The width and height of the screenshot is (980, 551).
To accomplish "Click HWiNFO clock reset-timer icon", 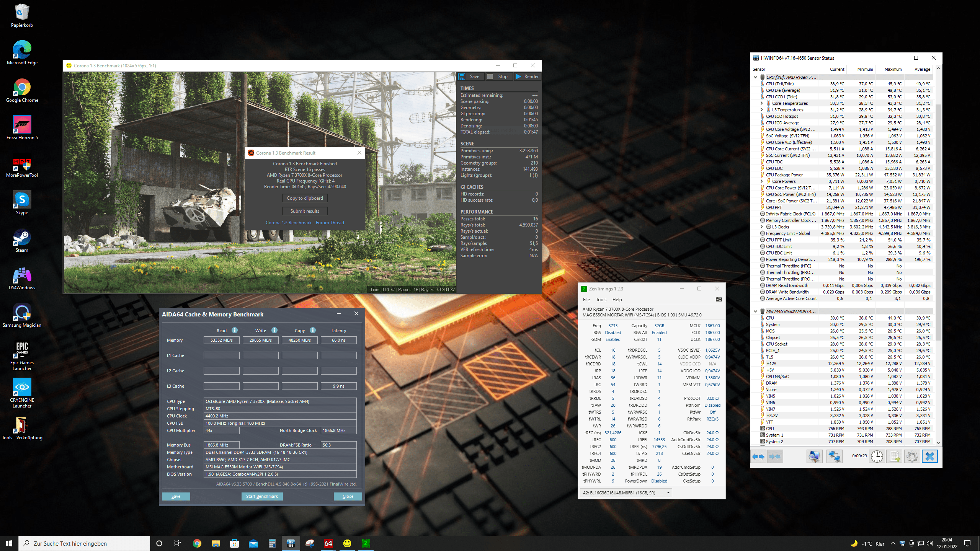I will tap(877, 456).
